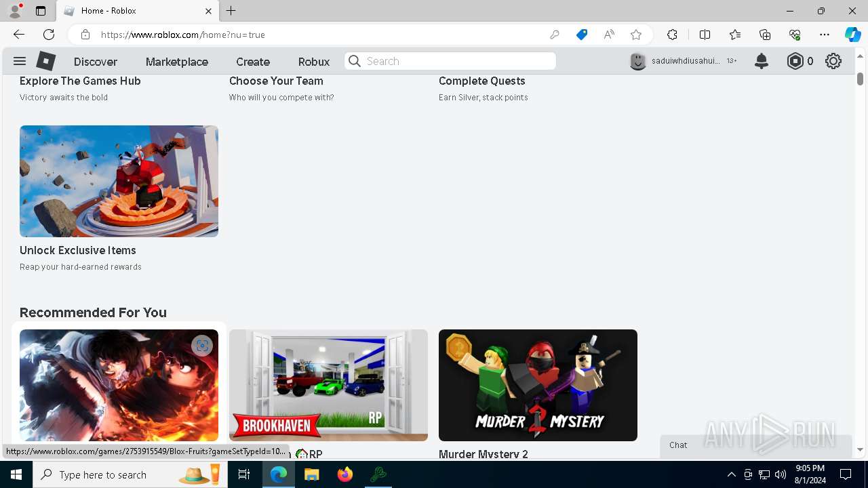Click the address bar URL
This screenshot has width=868, height=488.
pos(183,35)
